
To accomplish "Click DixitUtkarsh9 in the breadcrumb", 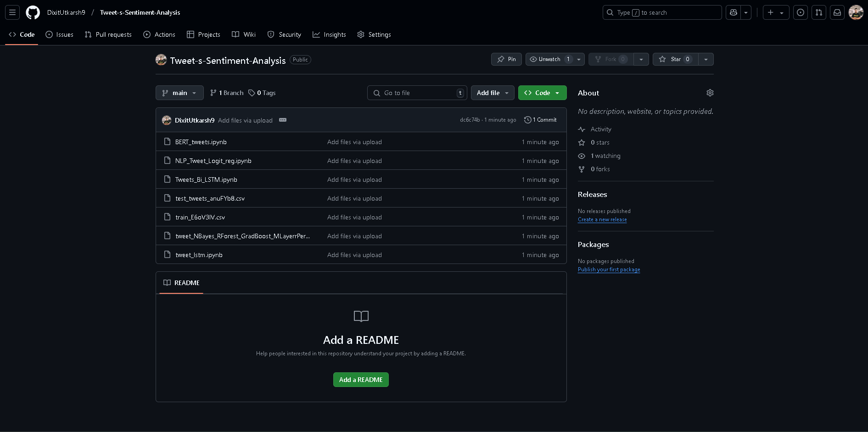I will coord(66,12).
